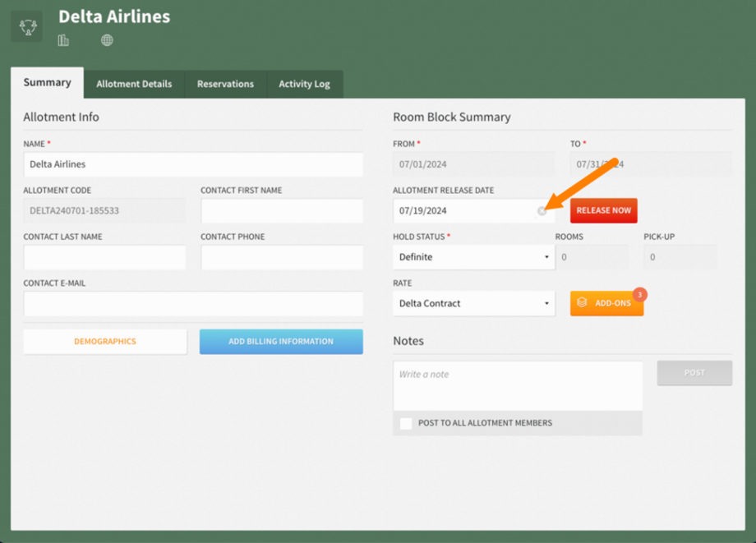Click the Contact Phone field

(282, 257)
